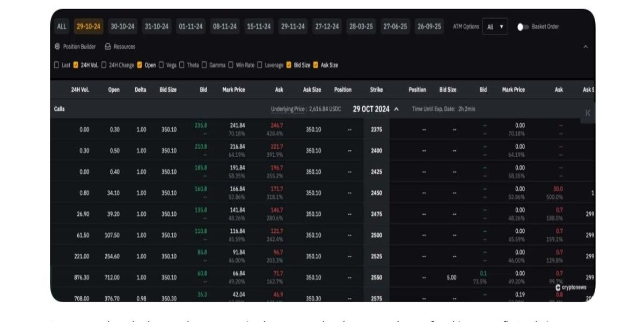This screenshot has height=322, width=644.
Task: Click call ask price 171.7
Action: (x=277, y=189)
